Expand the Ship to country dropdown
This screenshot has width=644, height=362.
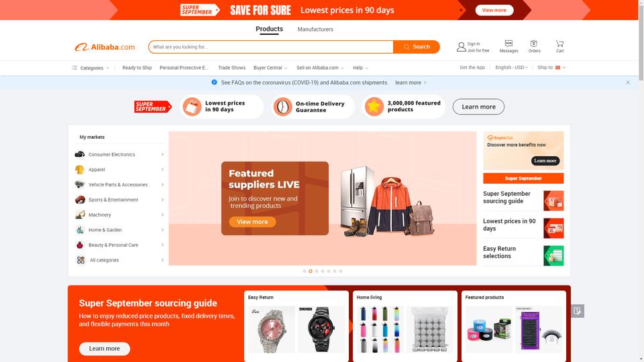point(551,67)
